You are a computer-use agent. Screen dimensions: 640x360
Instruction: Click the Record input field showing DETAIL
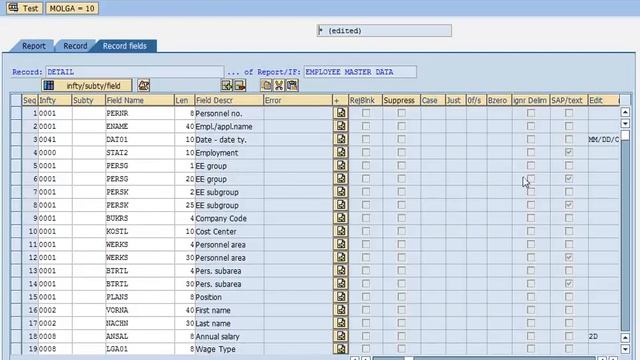tap(135, 72)
